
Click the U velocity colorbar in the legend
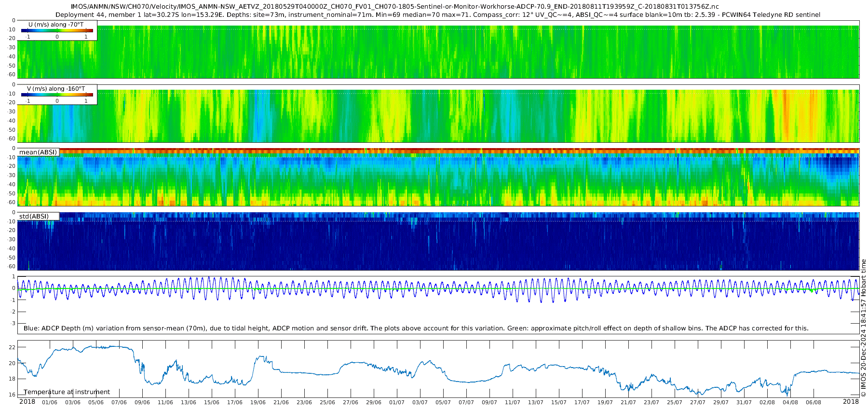(x=57, y=31)
